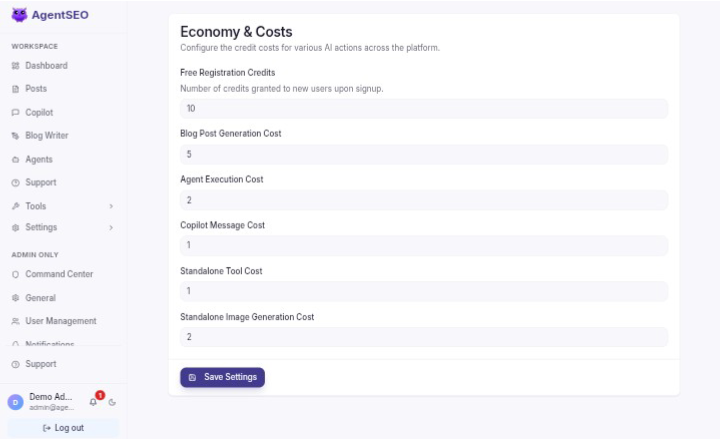Click the Standalone Image Generation Cost label
This screenshot has height=440, width=720.
(x=247, y=317)
